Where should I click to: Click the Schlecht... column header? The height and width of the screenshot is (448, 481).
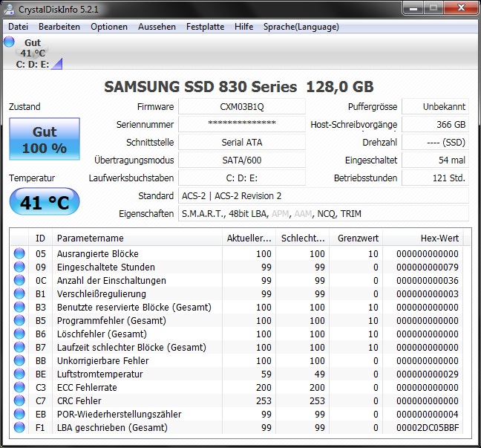[x=302, y=238]
